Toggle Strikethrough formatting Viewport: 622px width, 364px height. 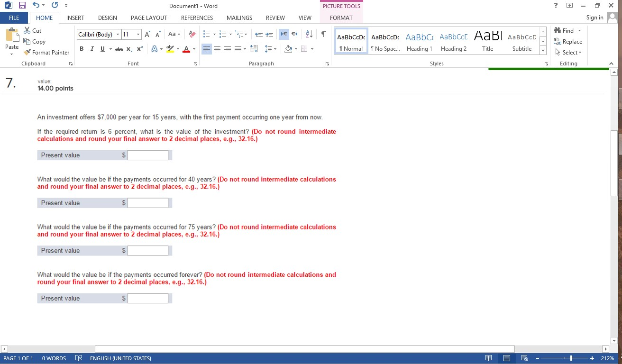pyautogui.click(x=119, y=49)
